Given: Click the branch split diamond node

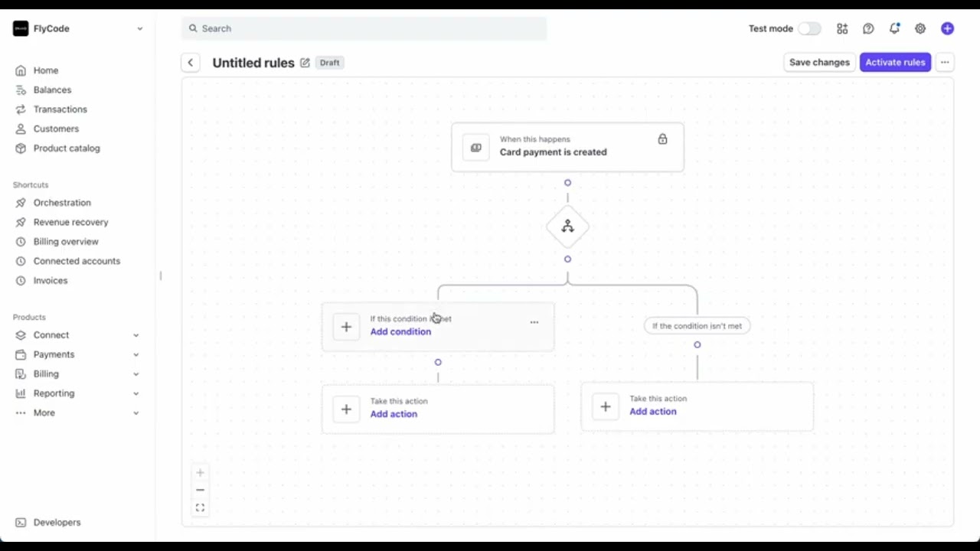Looking at the screenshot, I should click(x=567, y=227).
